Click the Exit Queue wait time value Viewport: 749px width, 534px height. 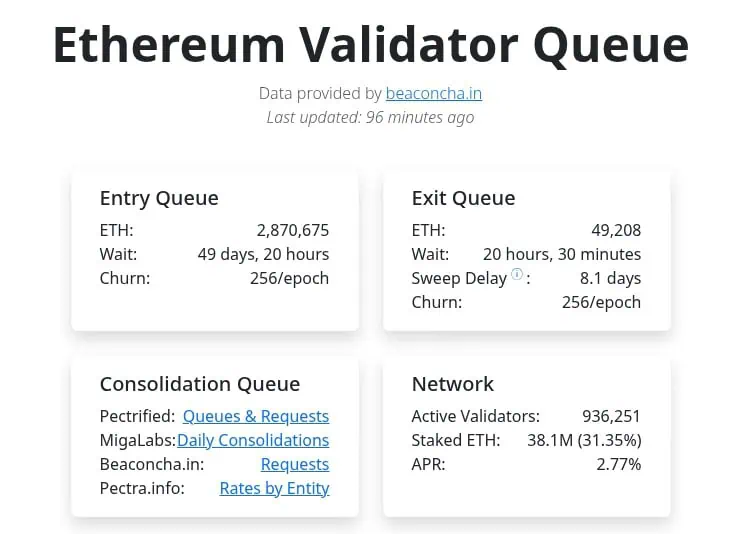pos(562,254)
